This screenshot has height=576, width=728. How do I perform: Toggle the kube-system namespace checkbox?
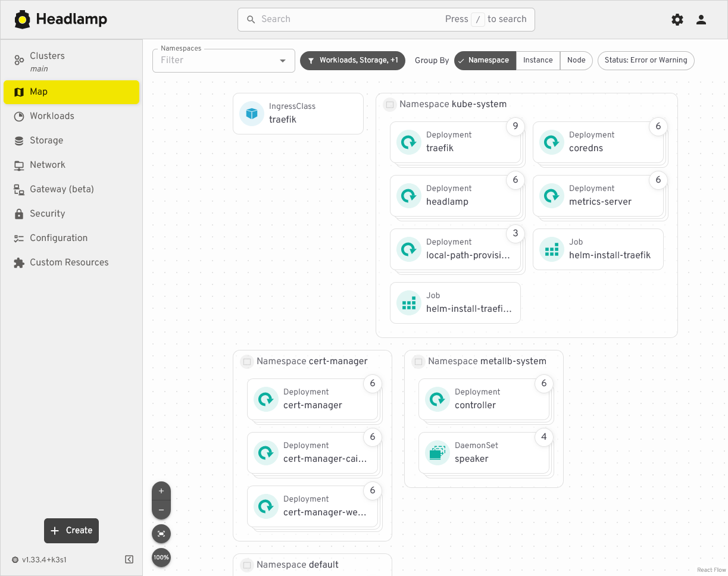coord(390,105)
